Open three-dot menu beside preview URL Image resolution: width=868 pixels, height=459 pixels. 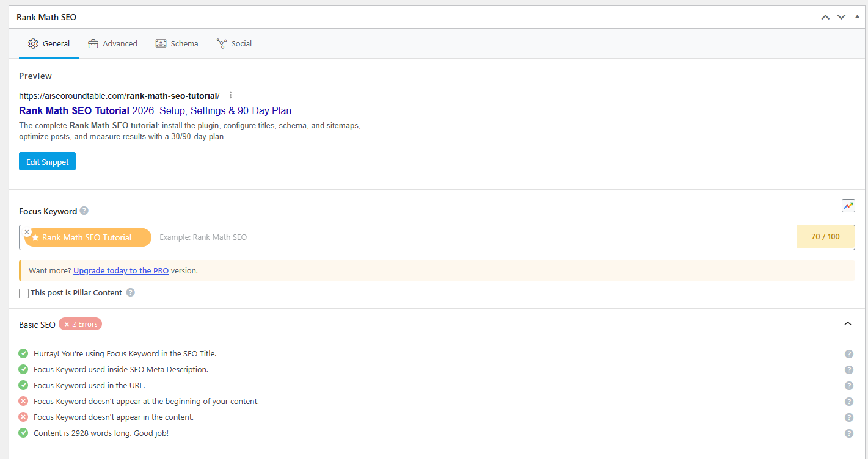230,95
